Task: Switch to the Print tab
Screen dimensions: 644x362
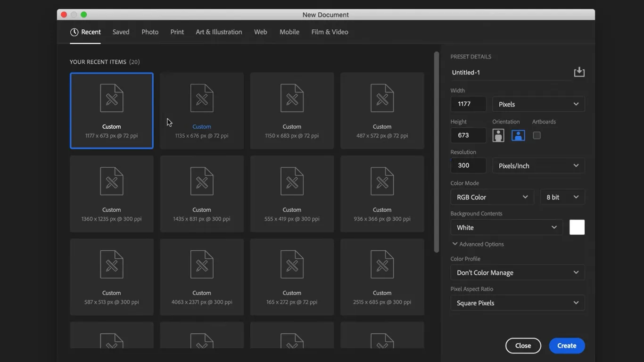Action: [x=177, y=32]
